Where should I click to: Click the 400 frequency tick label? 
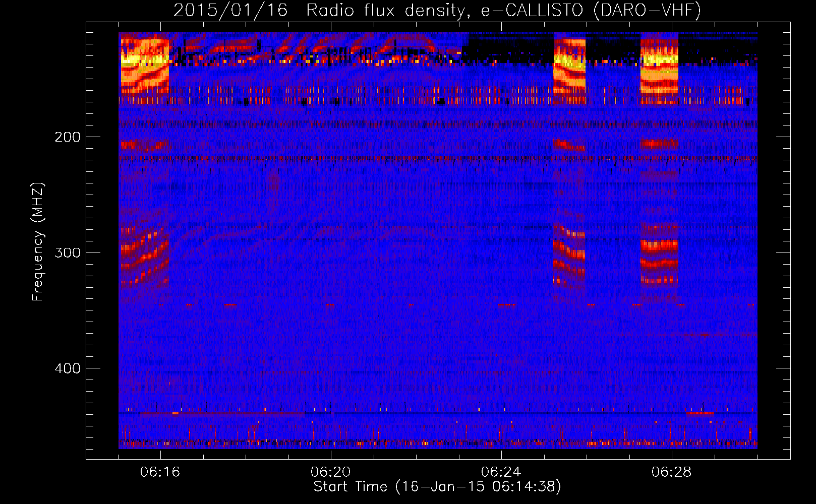(x=68, y=368)
